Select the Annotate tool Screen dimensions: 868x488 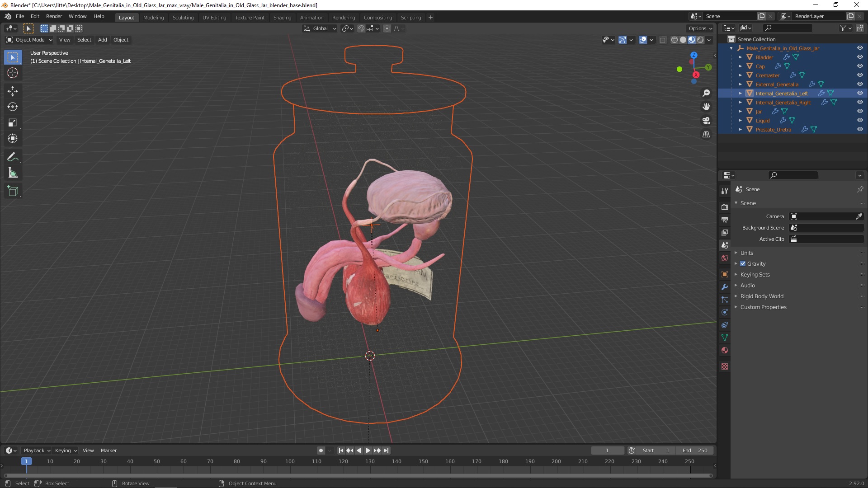[13, 157]
